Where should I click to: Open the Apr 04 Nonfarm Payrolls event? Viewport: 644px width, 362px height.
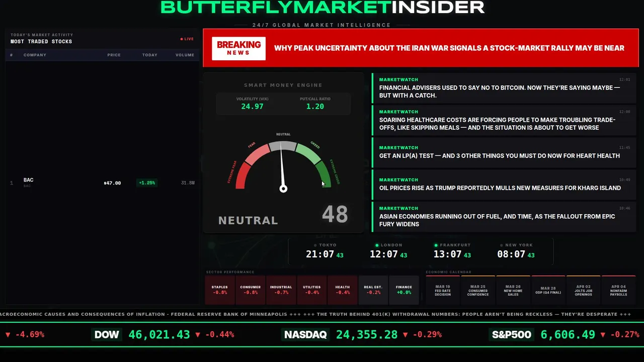tap(619, 290)
